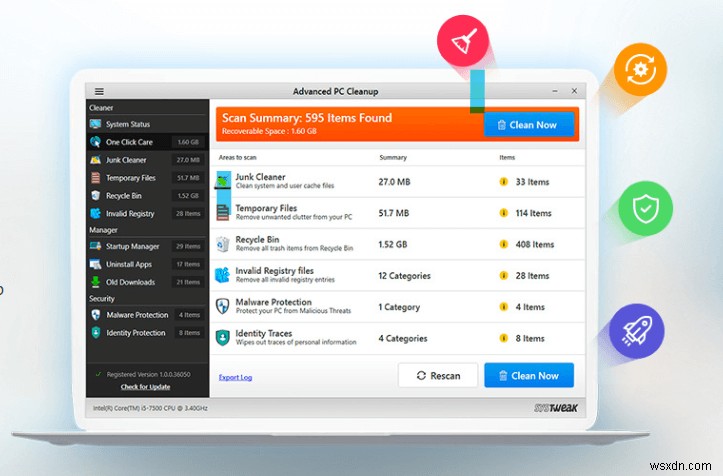Select One Click Care in sidebar
The height and width of the screenshot is (476, 723).
(147, 142)
